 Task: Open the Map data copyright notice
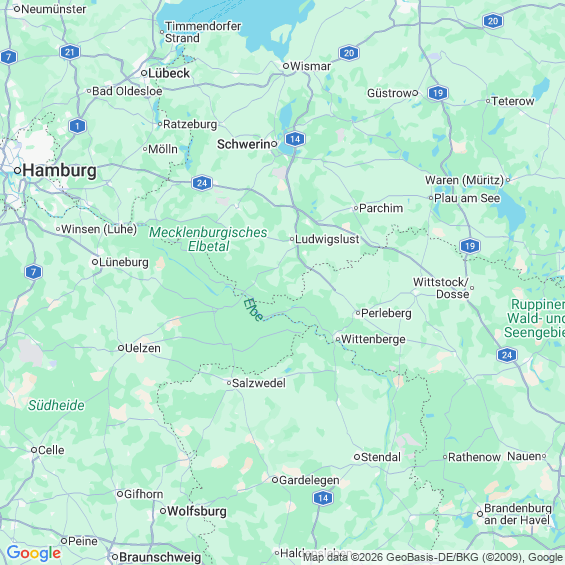pos(433,557)
